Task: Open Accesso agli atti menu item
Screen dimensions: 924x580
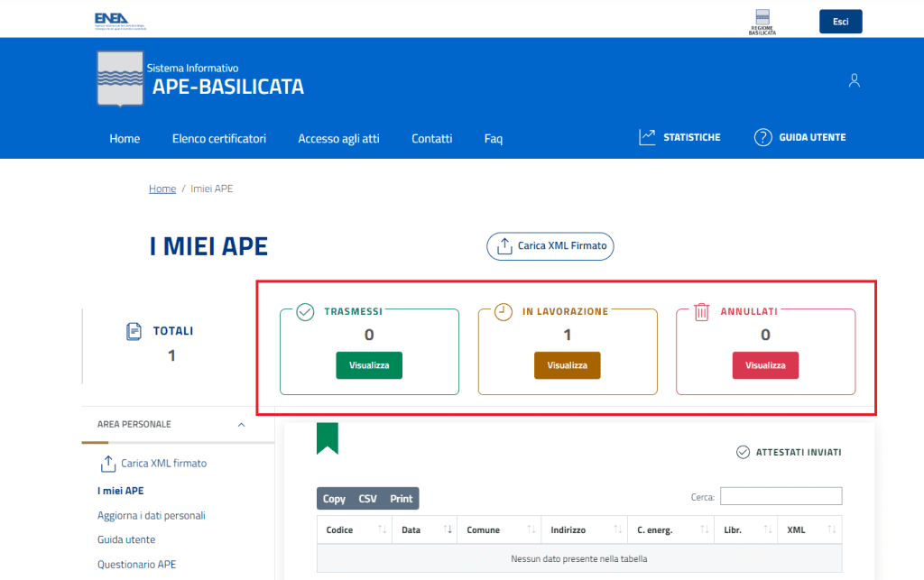Action: (x=338, y=138)
